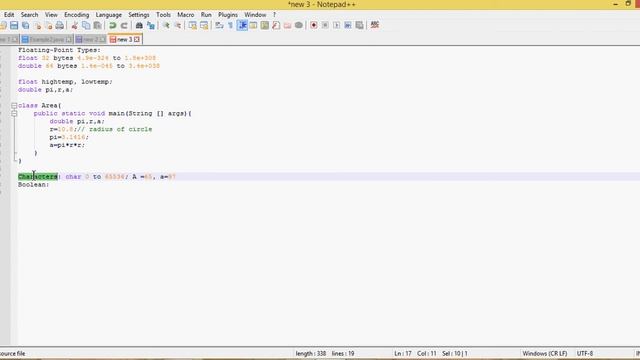Screen dimensions: 640x360
Task: Toggle show all characters icon
Action: coord(231,25)
